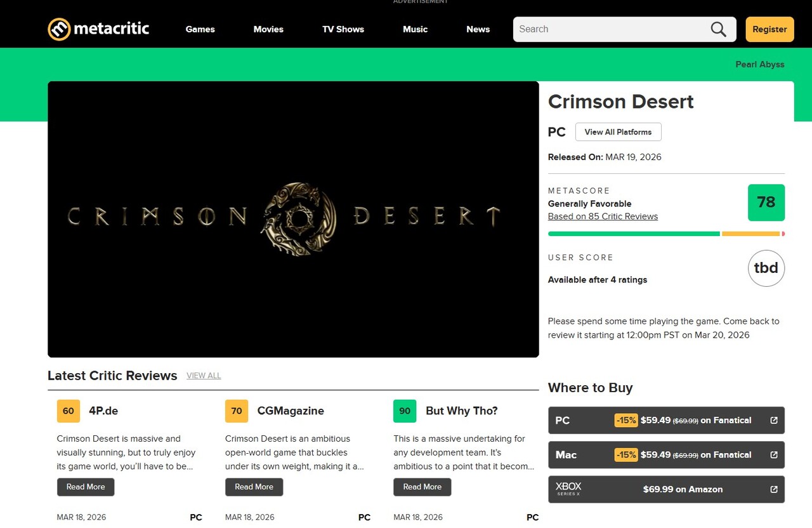Click the red negative reviews bar segment
This screenshot has width=812, height=528.
(783, 234)
